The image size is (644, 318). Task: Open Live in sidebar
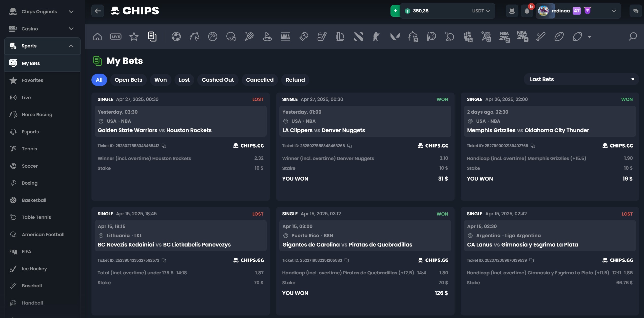coord(42,98)
